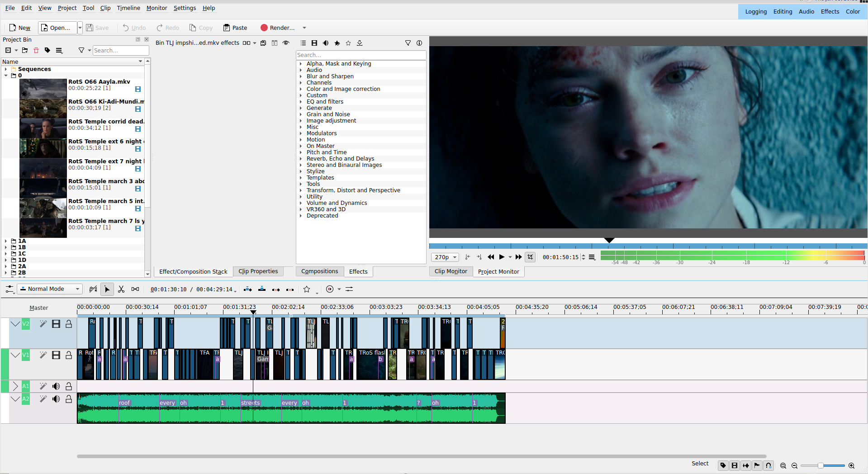Toggle the effect stack eye visibility icon
Viewport: 868px width, 474px height.
(x=286, y=43)
